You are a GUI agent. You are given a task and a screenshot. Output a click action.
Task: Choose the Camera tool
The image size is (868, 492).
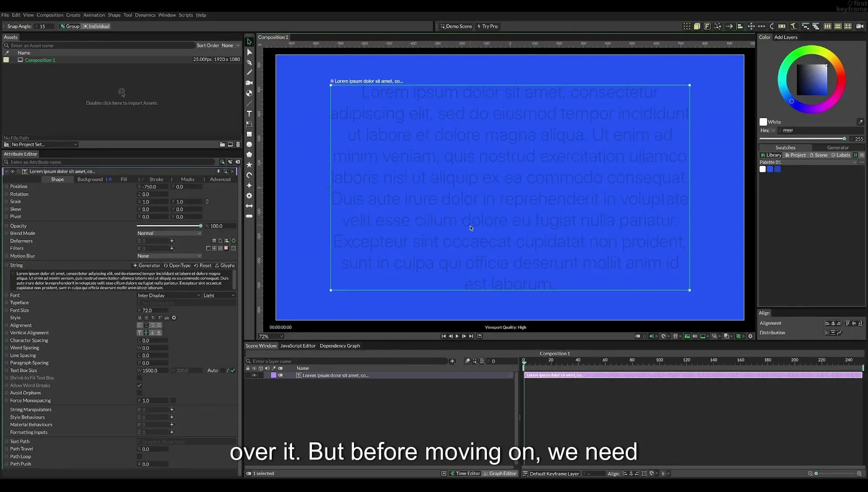(x=249, y=83)
